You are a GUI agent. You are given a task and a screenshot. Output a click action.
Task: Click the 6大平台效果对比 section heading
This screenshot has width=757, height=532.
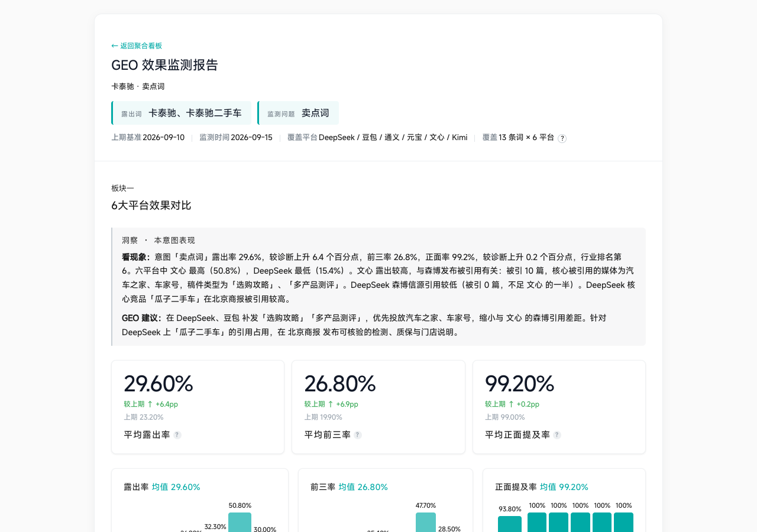coord(151,206)
